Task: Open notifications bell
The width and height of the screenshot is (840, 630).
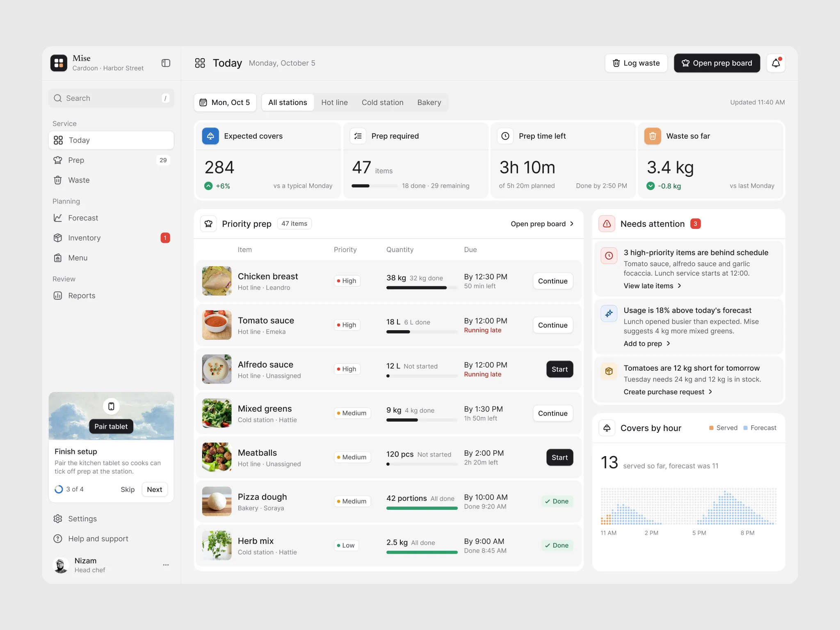Action: click(776, 63)
